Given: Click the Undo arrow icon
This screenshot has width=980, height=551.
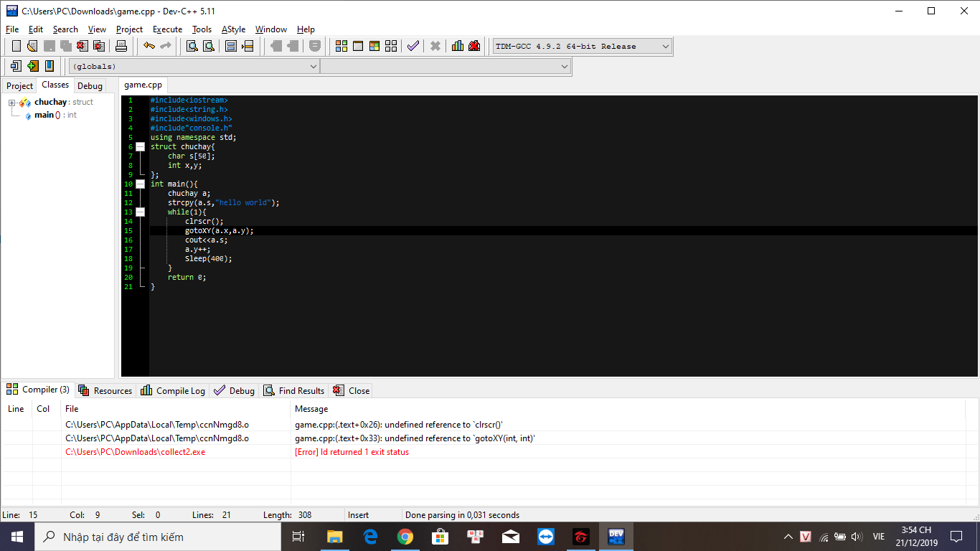Looking at the screenshot, I should (x=149, y=46).
